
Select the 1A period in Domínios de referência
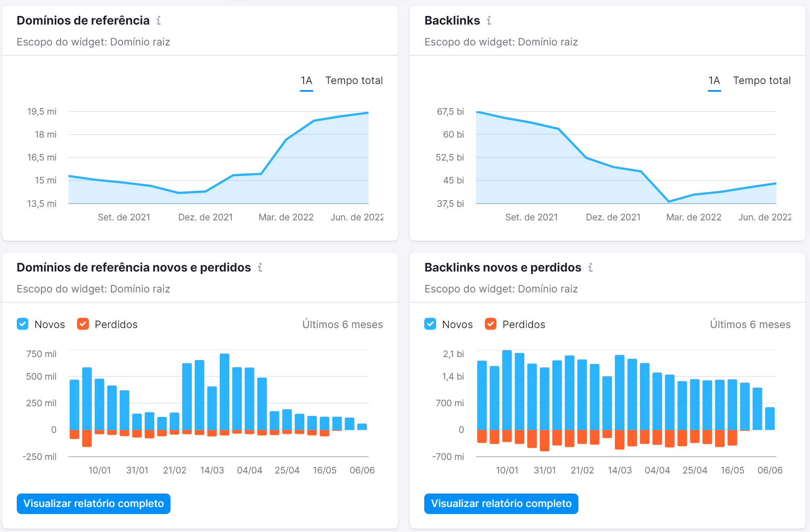pos(307,80)
